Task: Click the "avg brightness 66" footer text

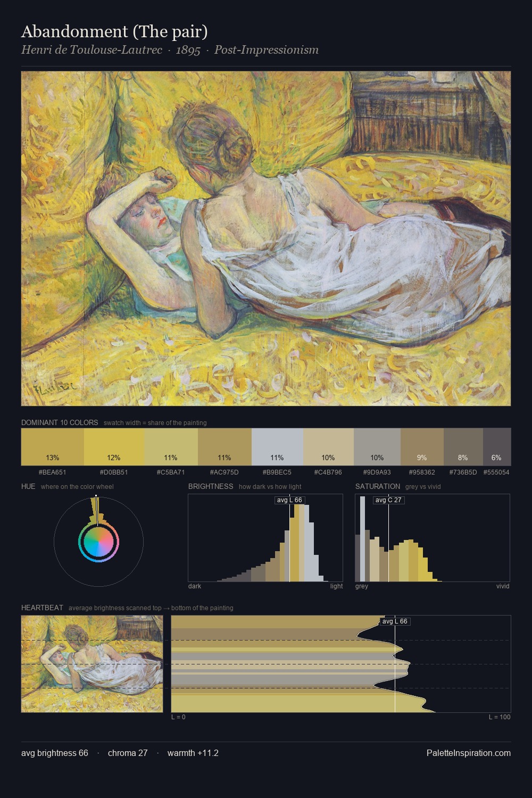Action: (55, 753)
